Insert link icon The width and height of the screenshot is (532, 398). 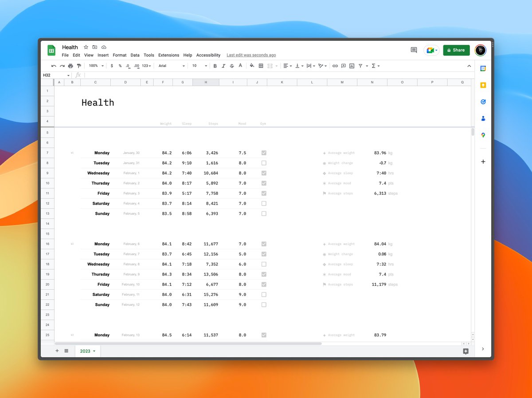click(x=335, y=66)
